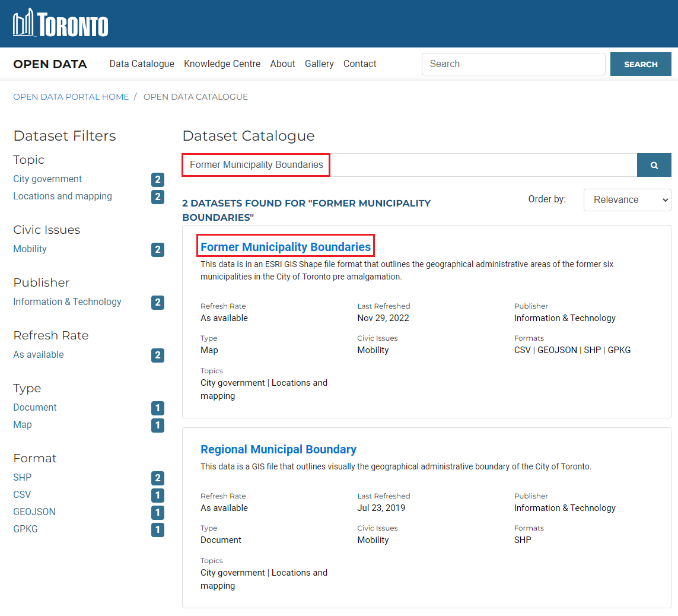Image resolution: width=678 pixels, height=616 pixels.
Task: Open the Data Catalogue menu item
Action: point(142,64)
